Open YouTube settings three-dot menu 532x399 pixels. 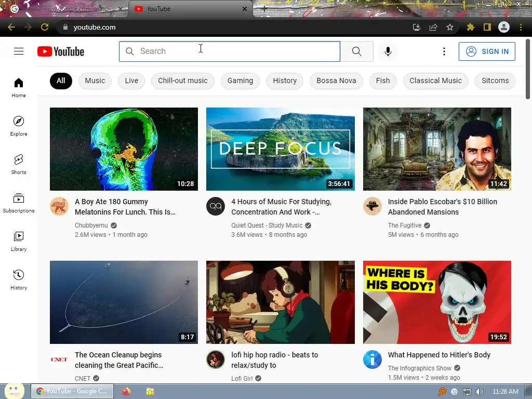pyautogui.click(x=444, y=51)
